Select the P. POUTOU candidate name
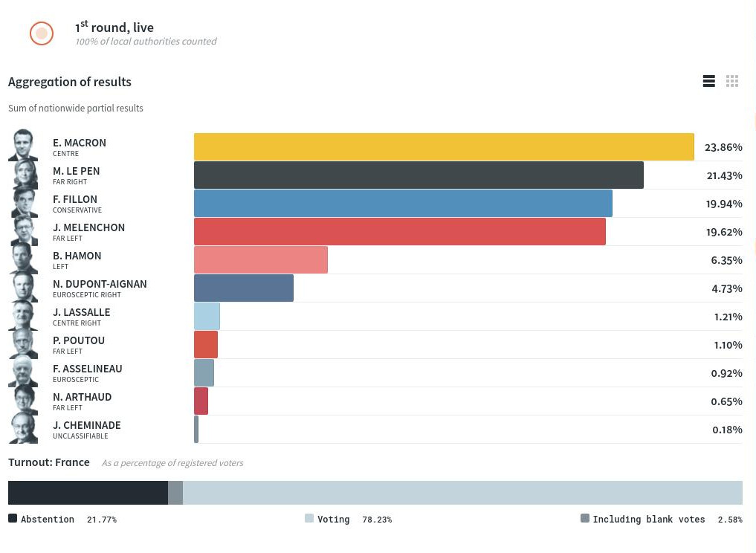The image size is (756, 553). 78,340
